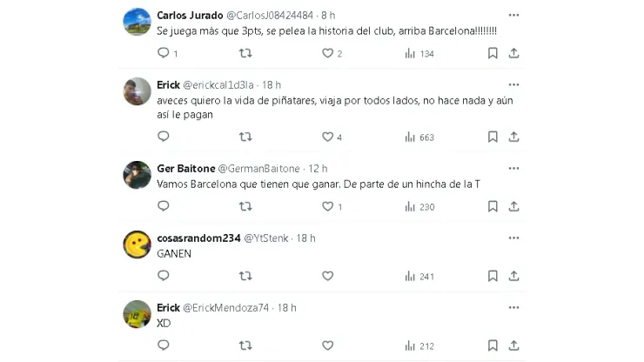The image size is (644, 362).
Task: Click Erick's avatar on the XD tweet
Action: (138, 314)
